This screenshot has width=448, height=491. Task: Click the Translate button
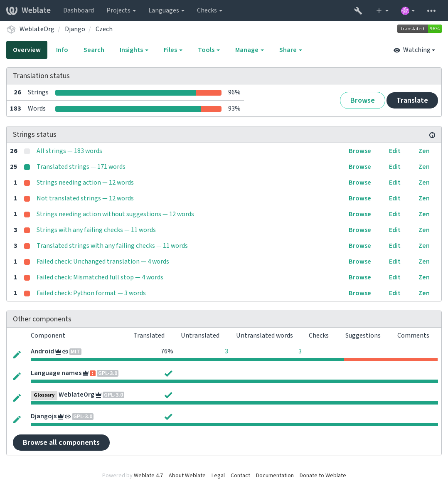tap(412, 101)
